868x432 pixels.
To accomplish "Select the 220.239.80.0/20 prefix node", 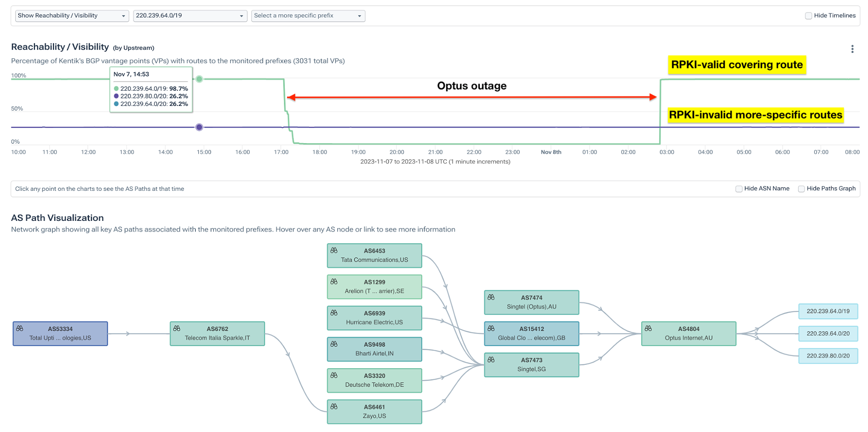I will pos(828,356).
